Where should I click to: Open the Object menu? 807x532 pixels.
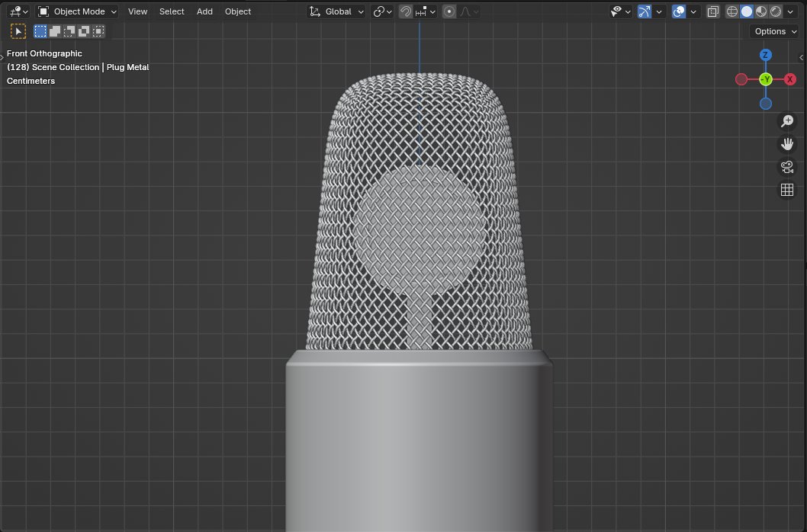238,11
